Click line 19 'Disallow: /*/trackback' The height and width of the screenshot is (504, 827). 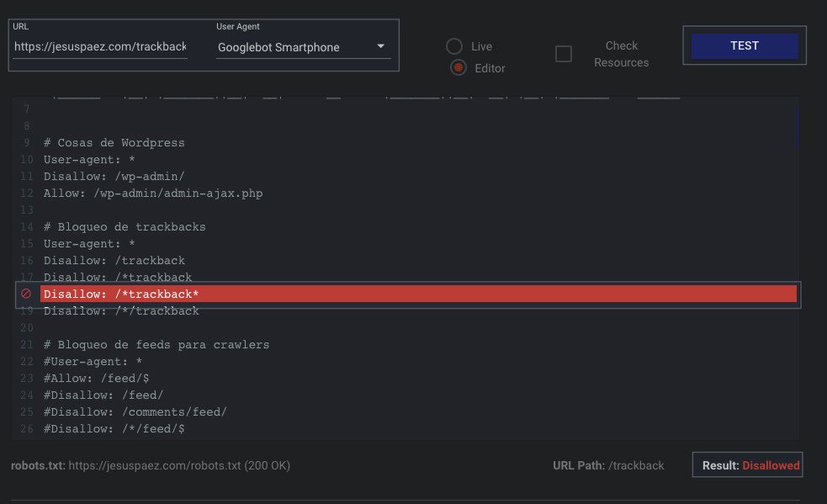tap(121, 311)
